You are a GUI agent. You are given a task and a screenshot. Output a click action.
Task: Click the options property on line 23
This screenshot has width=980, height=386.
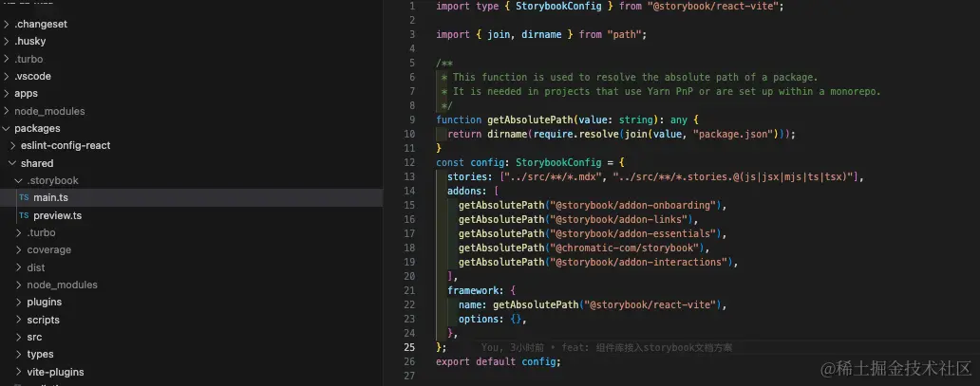[x=478, y=320]
